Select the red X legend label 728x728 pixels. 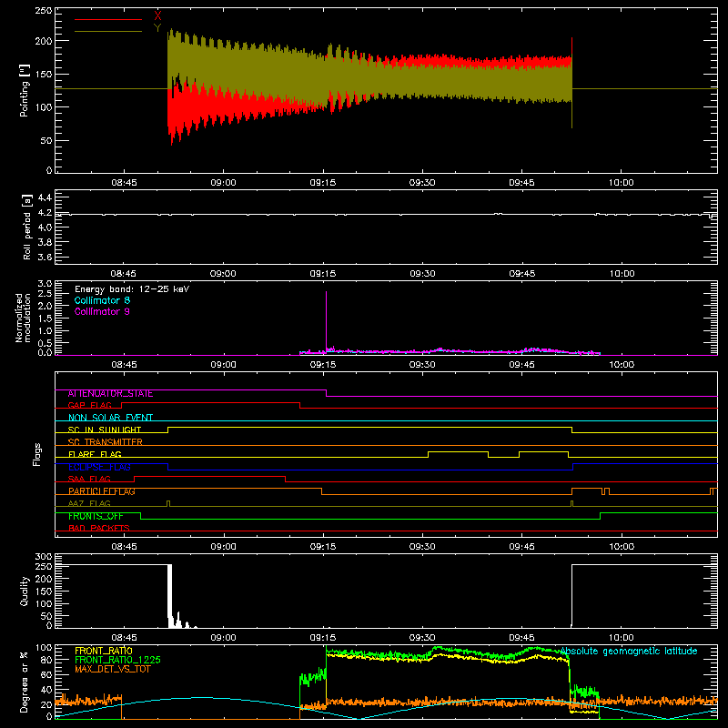tap(157, 16)
